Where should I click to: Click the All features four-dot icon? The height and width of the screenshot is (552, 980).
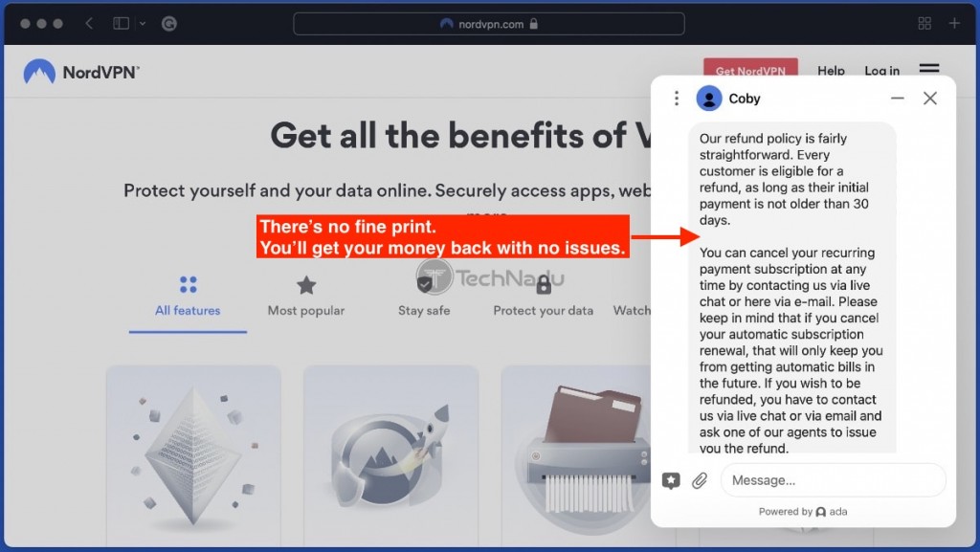point(189,285)
